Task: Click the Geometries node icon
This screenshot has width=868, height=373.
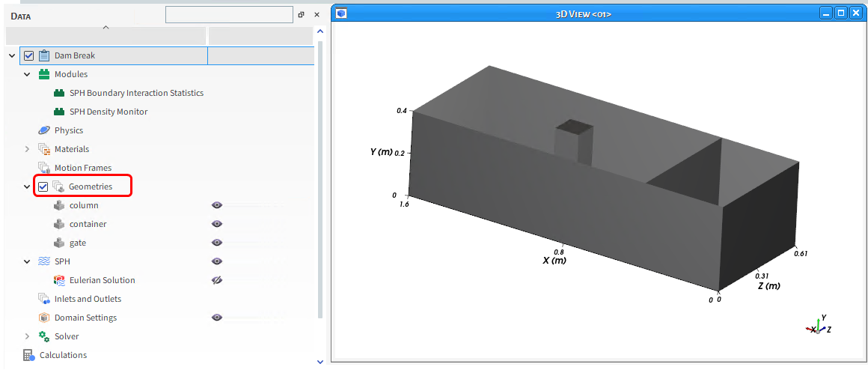Action: click(x=58, y=186)
